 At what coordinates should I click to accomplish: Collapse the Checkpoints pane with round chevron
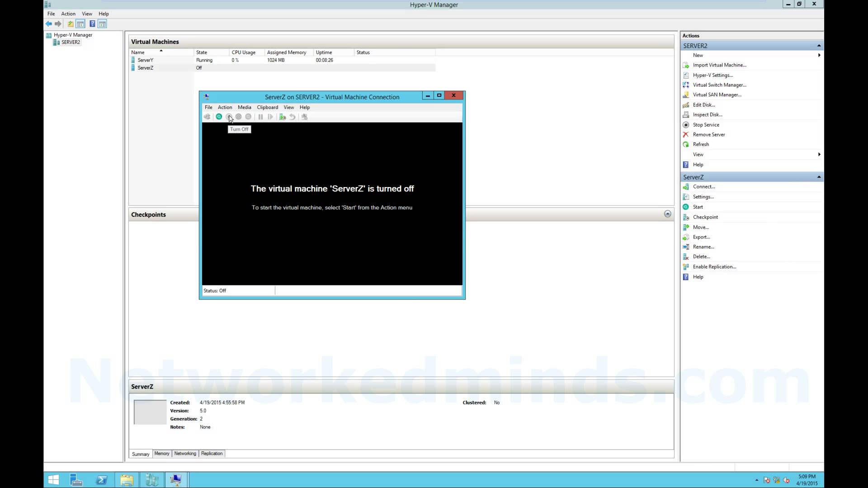tap(668, 214)
